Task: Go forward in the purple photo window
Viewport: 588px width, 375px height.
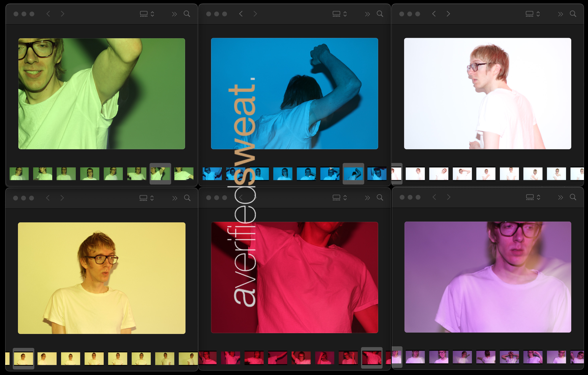Action: click(x=449, y=197)
